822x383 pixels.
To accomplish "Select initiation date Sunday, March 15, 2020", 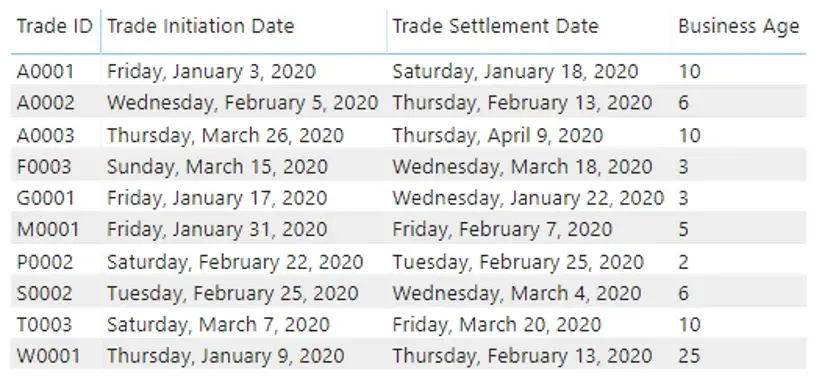I will (217, 167).
